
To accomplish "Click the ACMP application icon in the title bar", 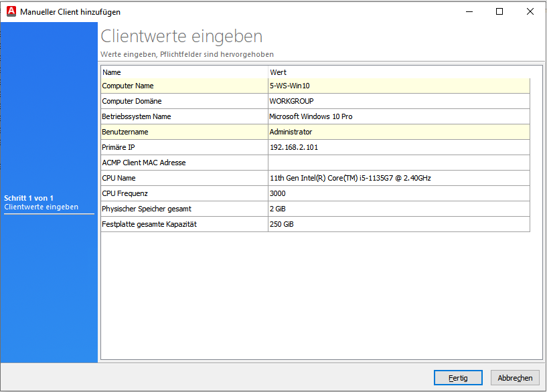I will [x=11, y=11].
